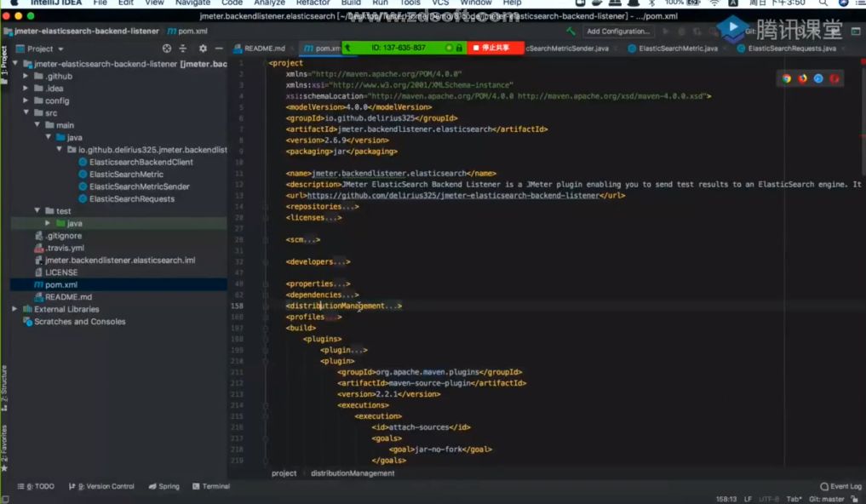Viewport: 866px width, 504px height.
Task: Expand the .github folder in tree
Action: [x=26, y=76]
